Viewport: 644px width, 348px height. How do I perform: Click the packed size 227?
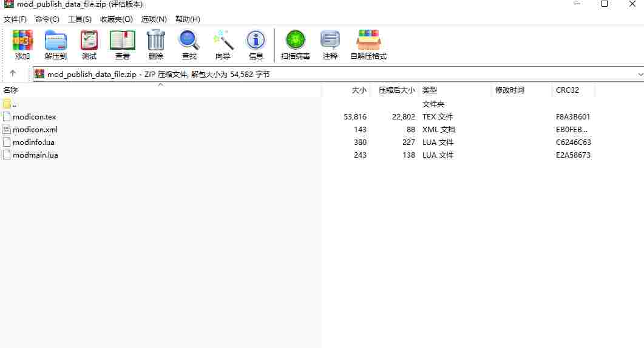(408, 142)
